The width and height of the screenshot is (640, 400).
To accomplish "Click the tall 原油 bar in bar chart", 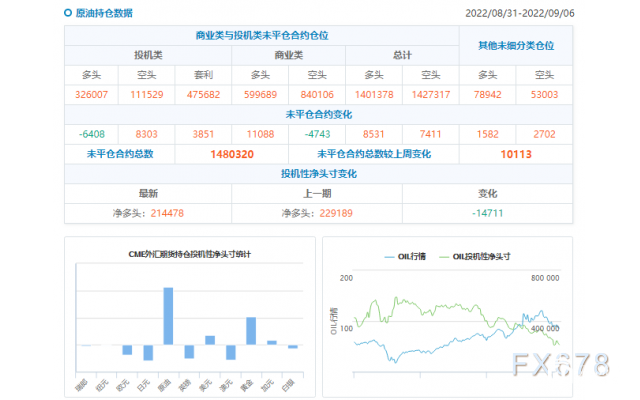I will click(168, 316).
